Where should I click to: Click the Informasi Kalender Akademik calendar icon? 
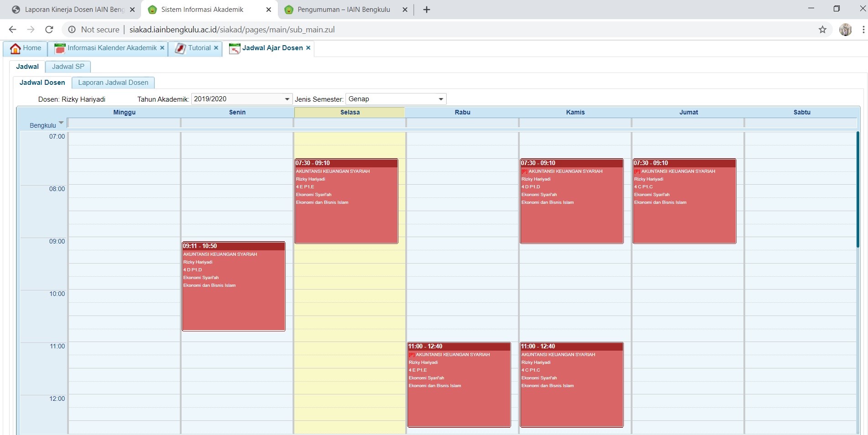point(59,48)
